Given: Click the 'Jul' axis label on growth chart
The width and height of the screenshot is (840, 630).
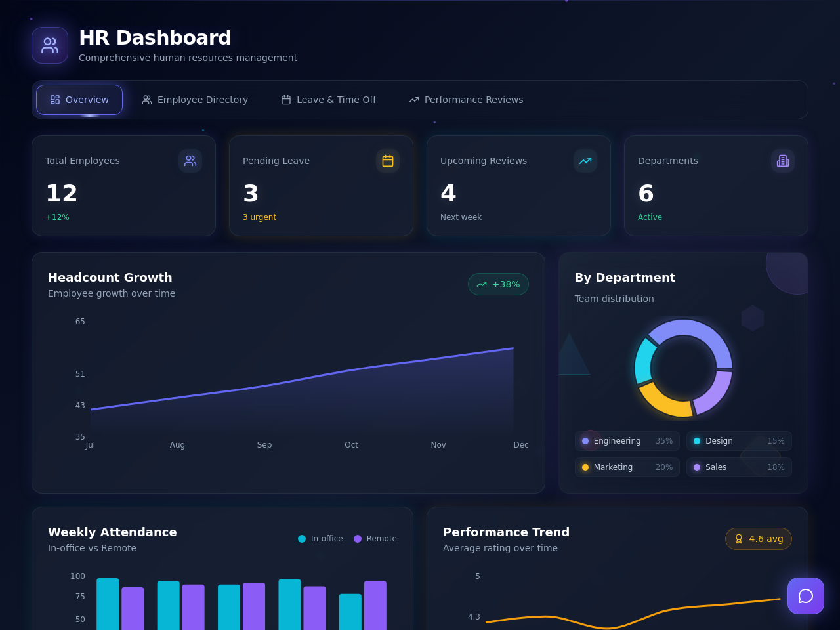Looking at the screenshot, I should pyautogui.click(x=91, y=445).
